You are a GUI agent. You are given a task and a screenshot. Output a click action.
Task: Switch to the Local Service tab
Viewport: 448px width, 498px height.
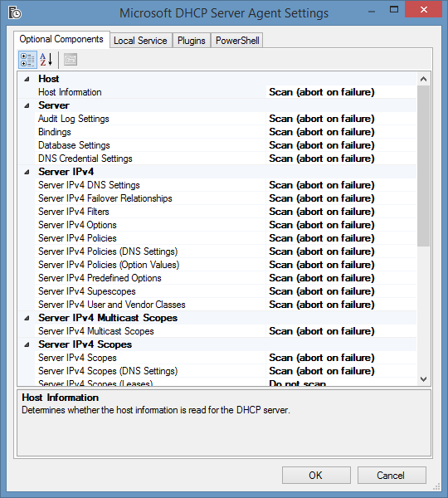[x=140, y=41]
